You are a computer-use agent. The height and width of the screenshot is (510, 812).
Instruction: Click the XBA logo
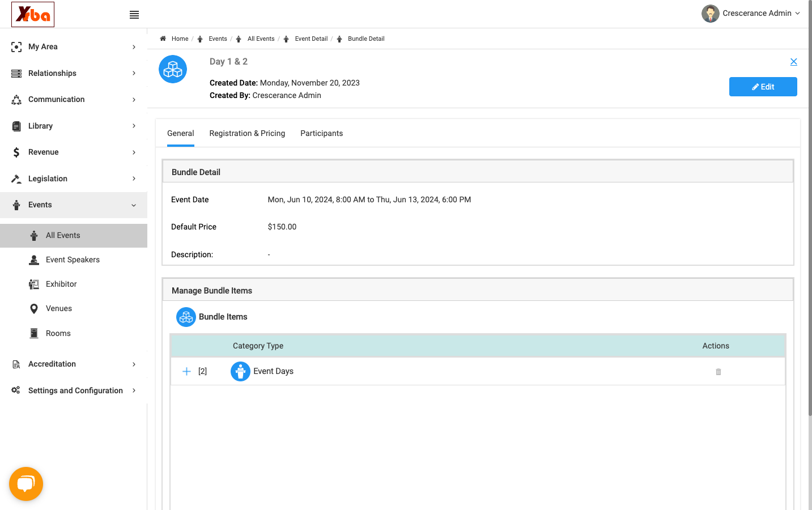[x=33, y=14]
